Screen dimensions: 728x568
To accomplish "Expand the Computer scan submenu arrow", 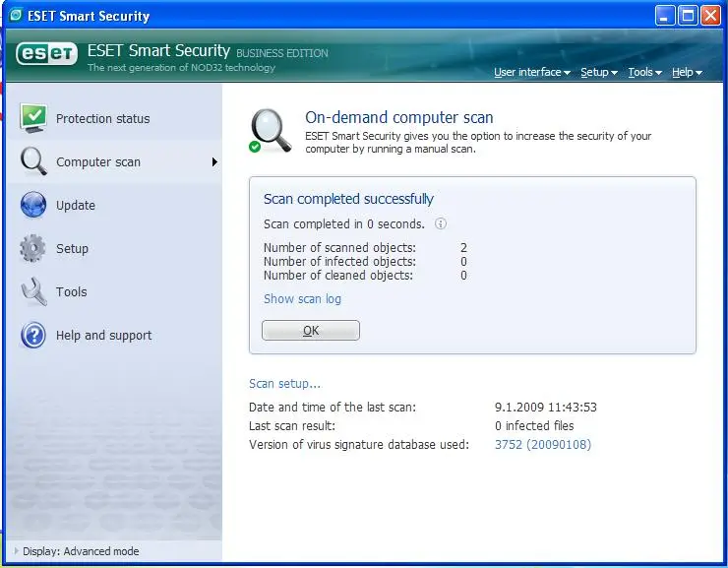I will (214, 161).
